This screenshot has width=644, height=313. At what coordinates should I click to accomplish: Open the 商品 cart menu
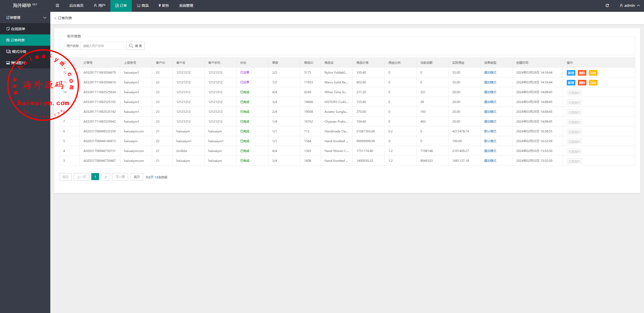143,6
